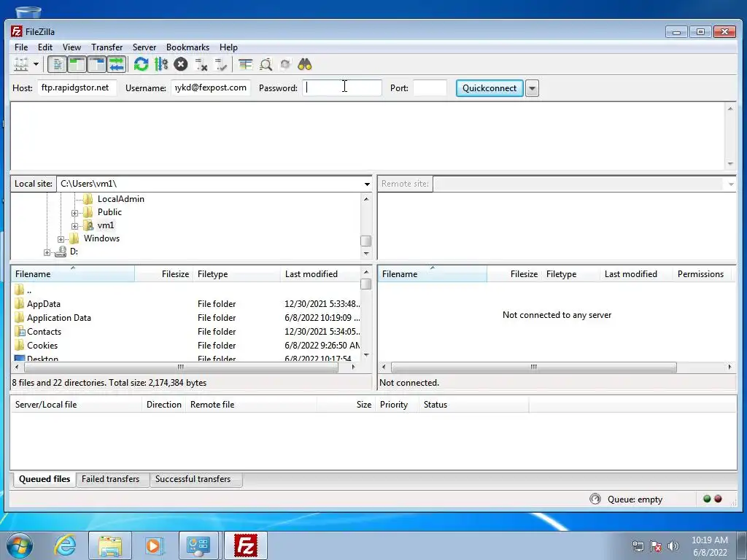Image resolution: width=747 pixels, height=560 pixels.
Task: Click local file list horizontal scrollbar
Action: click(181, 367)
